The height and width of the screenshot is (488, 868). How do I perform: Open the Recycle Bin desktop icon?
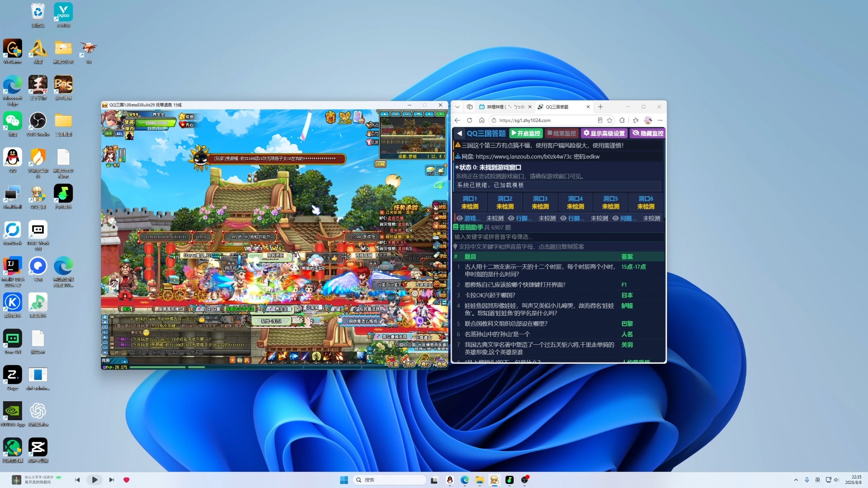[x=38, y=15]
